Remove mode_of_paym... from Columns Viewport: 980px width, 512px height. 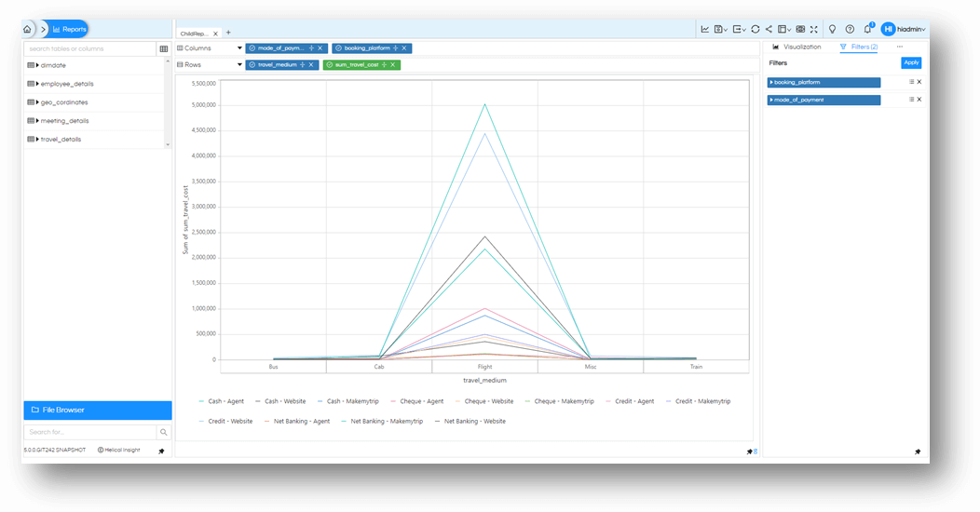tap(320, 48)
